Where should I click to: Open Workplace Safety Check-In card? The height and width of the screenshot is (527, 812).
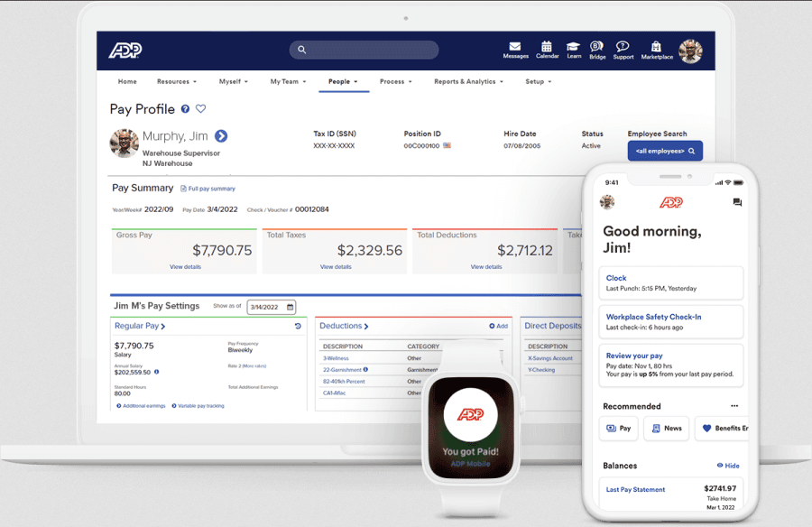coord(671,322)
